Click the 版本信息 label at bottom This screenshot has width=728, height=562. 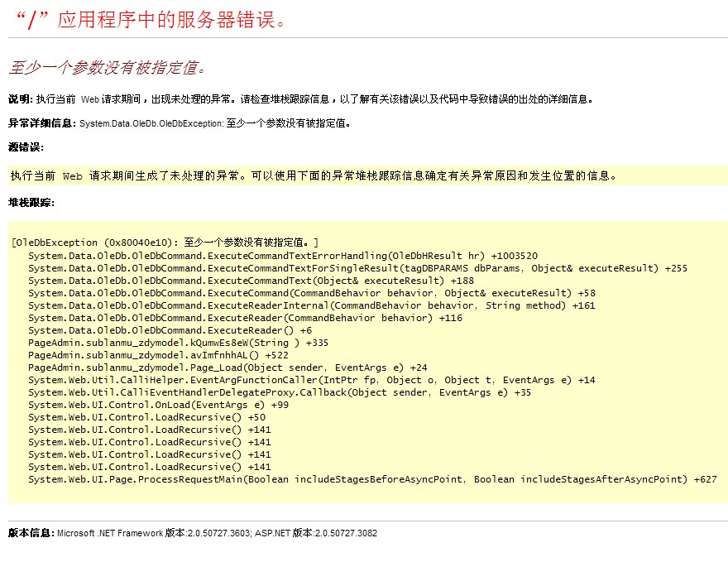click(x=31, y=533)
